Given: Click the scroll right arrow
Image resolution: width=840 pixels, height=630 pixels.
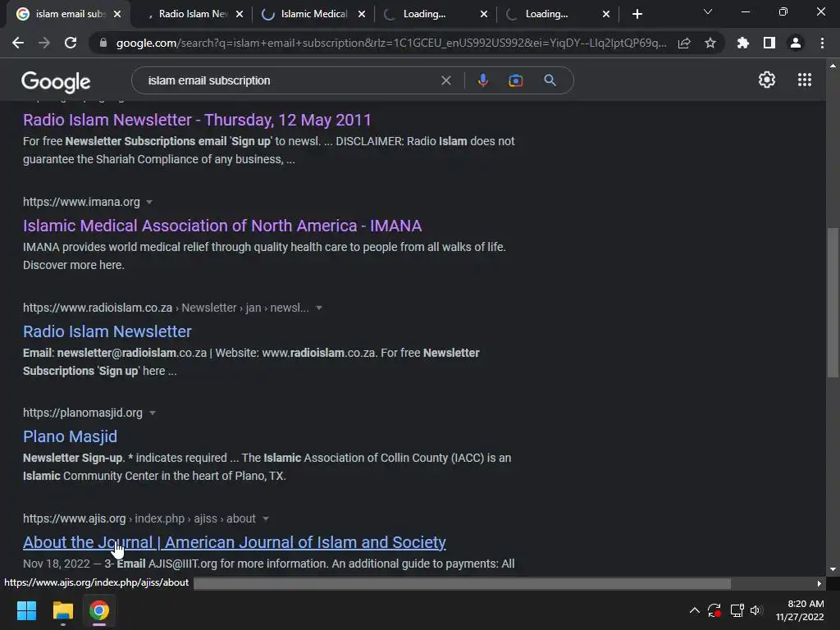Looking at the screenshot, I should [819, 583].
